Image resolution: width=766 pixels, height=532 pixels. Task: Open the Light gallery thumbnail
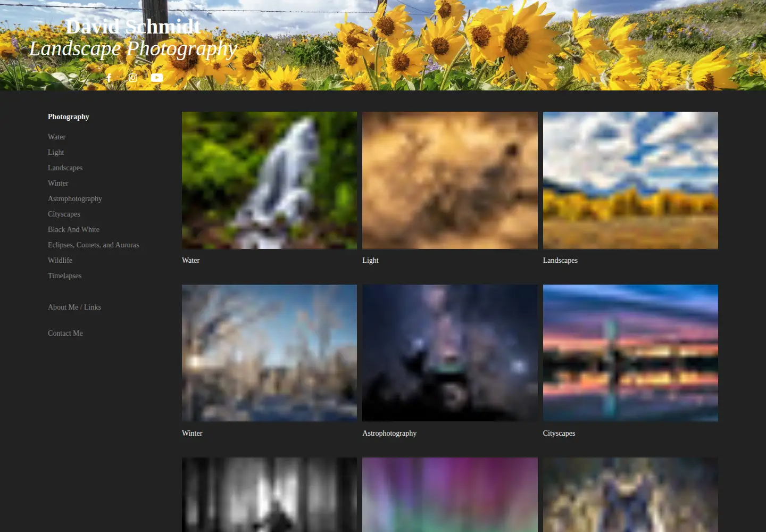(x=450, y=180)
